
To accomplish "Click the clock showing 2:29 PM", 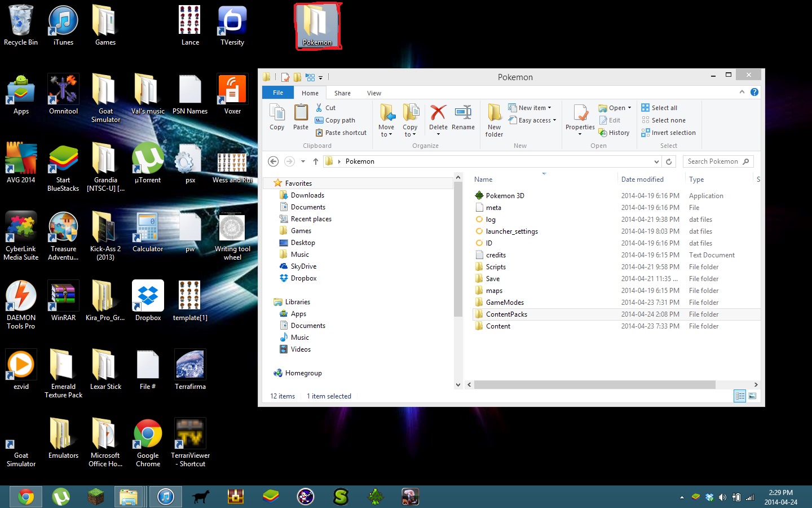I will pos(780,493).
